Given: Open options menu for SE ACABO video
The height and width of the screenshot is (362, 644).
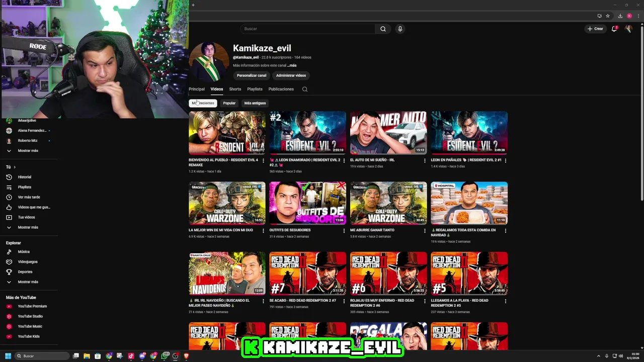Looking at the screenshot, I should (x=344, y=301).
